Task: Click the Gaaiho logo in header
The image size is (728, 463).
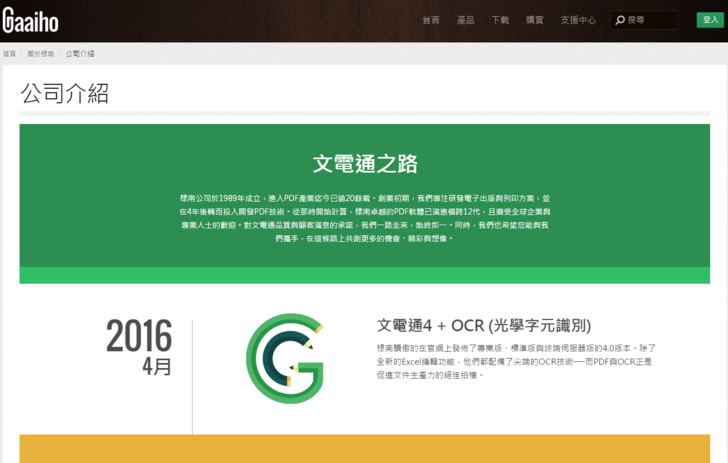Action: 31,20
